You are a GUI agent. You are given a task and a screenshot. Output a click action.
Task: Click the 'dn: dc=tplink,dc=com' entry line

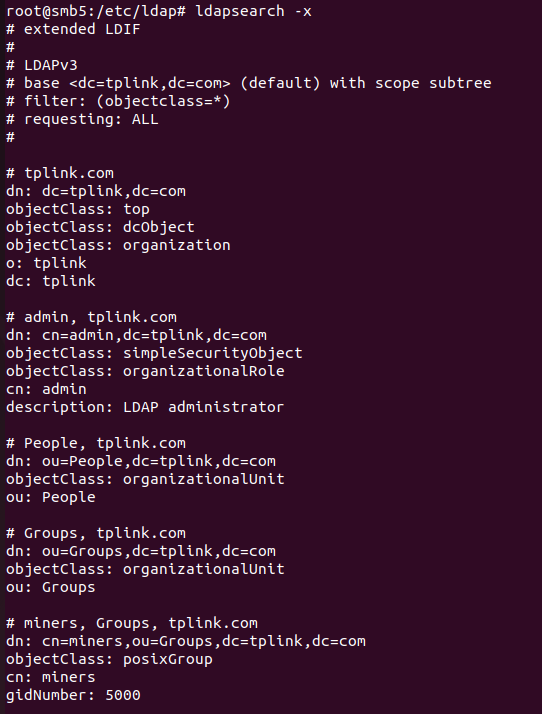click(x=96, y=191)
